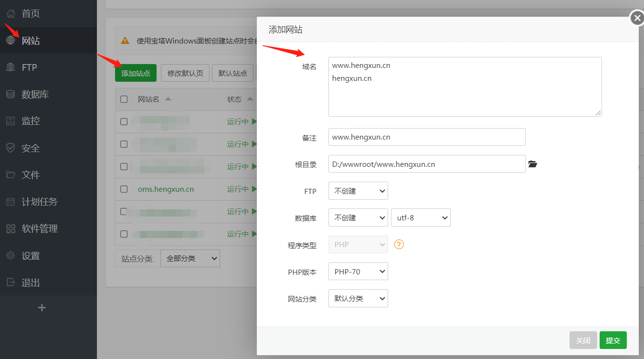Image resolution: width=644 pixels, height=359 pixels.
Task: Browse the root directory with the folder icon
Action: tap(532, 163)
